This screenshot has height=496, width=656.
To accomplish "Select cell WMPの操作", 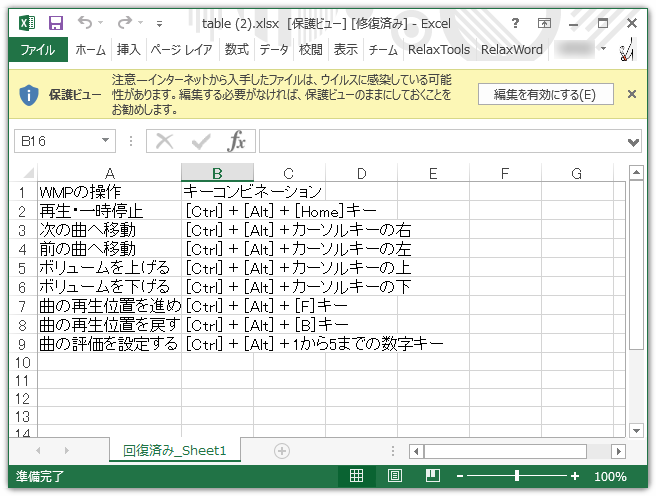I will (x=109, y=192).
